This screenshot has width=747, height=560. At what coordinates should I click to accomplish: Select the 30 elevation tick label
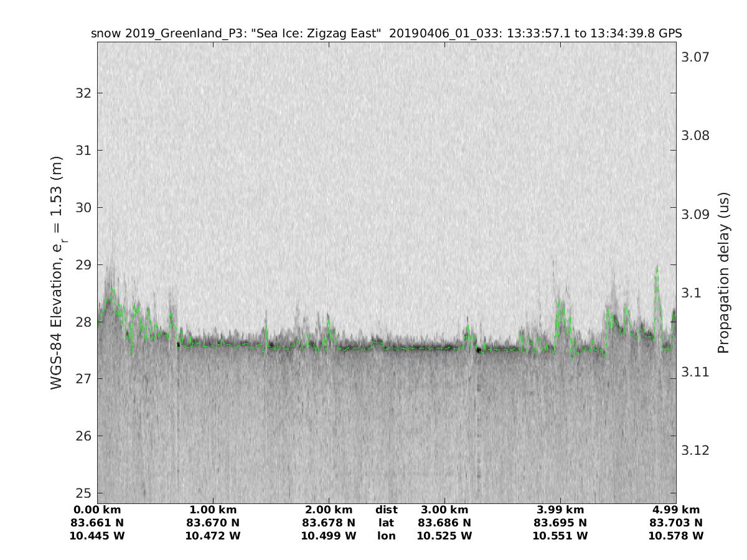click(83, 208)
